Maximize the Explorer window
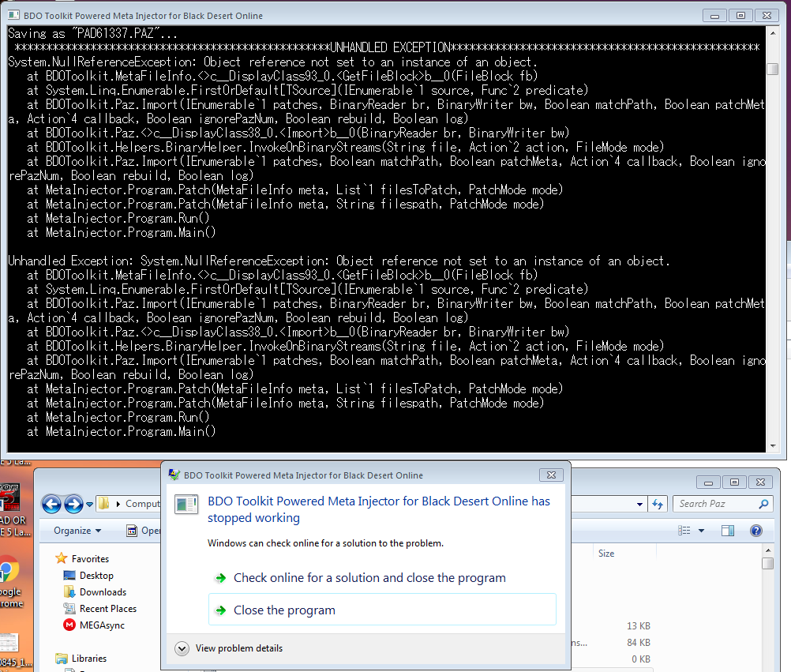Viewport: 791px width, 672px height. 734,482
